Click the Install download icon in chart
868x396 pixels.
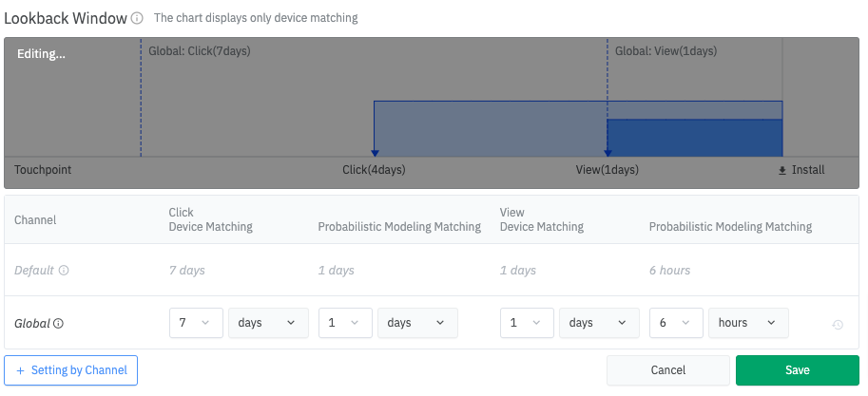click(x=782, y=170)
